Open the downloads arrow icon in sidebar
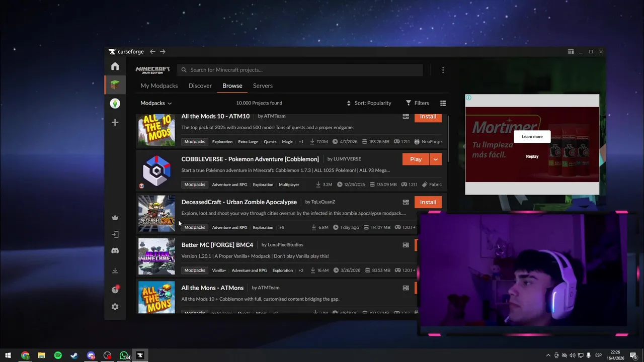Screen dimensions: 644x362 tap(115, 270)
